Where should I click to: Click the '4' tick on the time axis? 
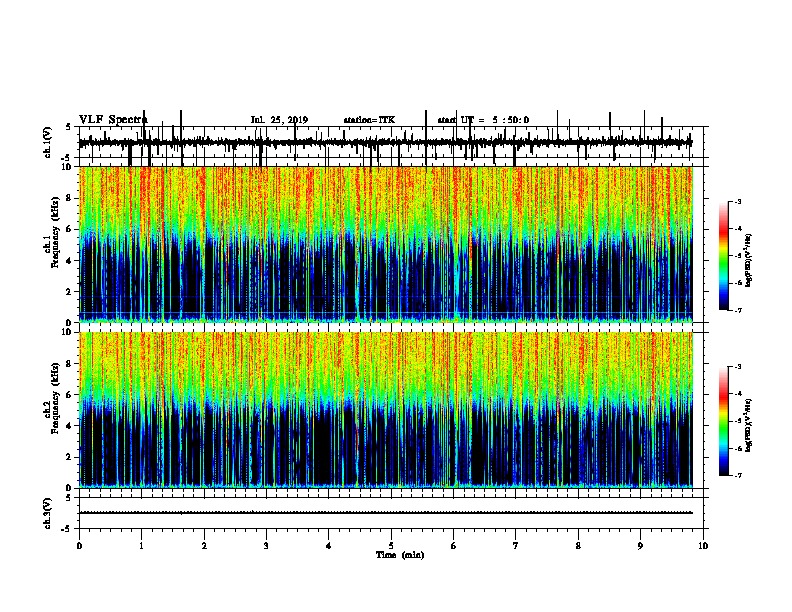tap(329, 546)
